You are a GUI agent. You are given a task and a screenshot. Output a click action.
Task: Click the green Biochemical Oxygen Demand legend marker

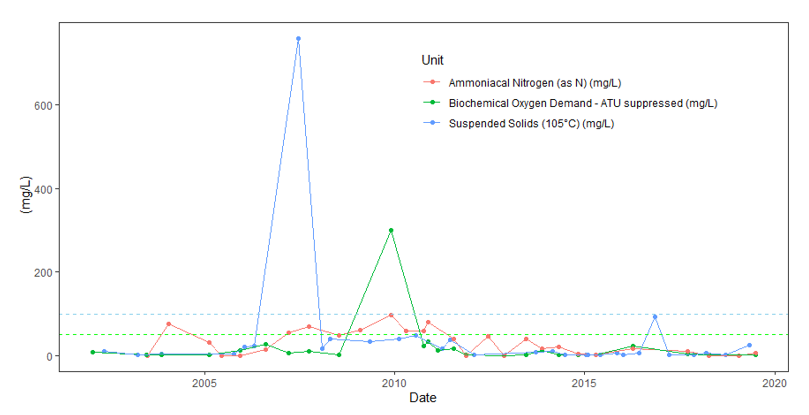432,103
